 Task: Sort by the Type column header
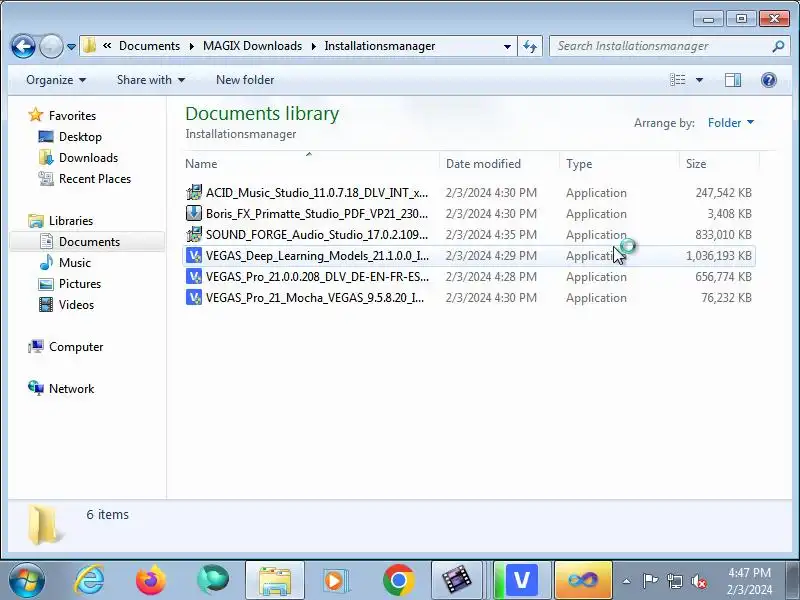tap(619, 164)
